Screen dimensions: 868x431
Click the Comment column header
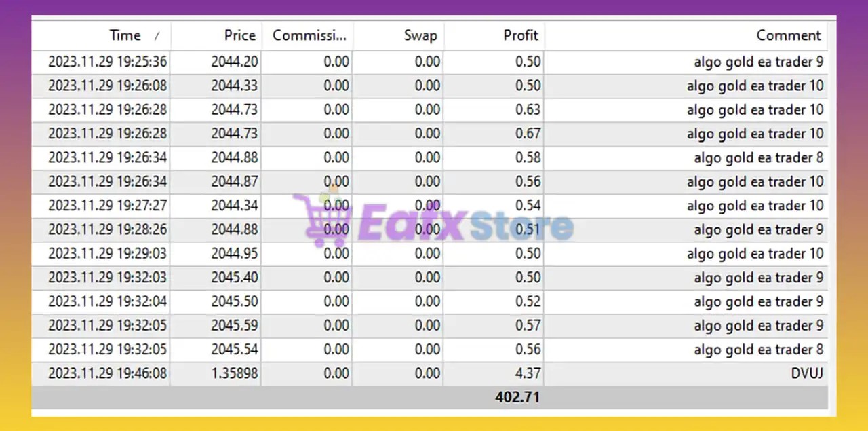coord(788,35)
